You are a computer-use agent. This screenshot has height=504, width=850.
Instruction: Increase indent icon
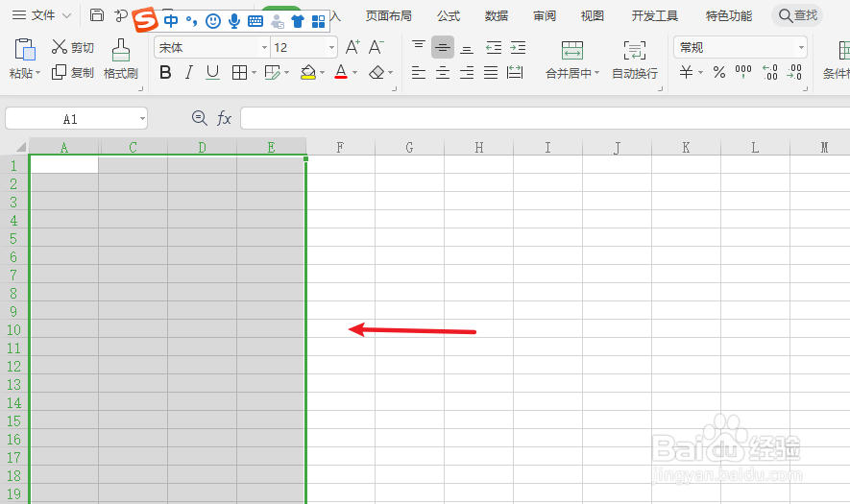point(518,48)
